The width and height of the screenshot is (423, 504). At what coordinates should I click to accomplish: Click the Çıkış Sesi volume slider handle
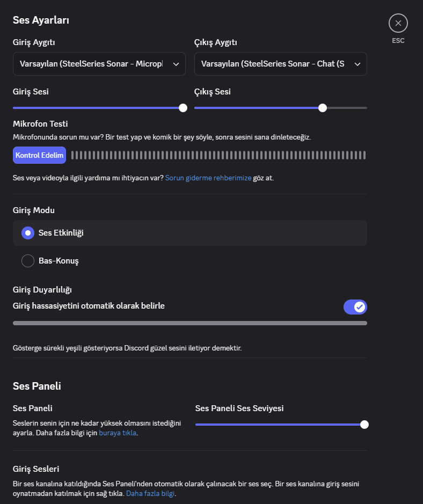pyautogui.click(x=323, y=108)
